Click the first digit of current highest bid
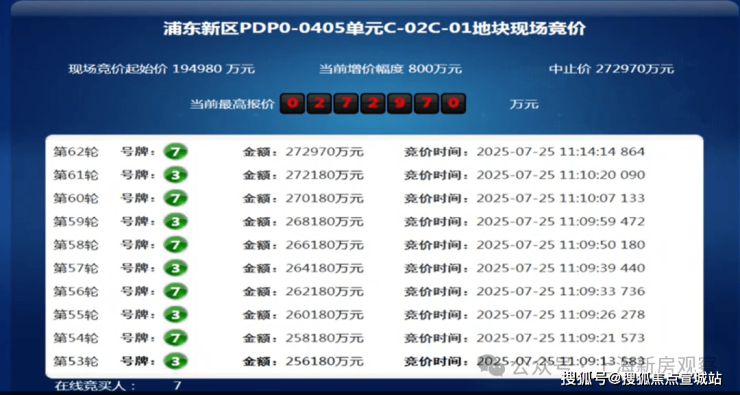The image size is (740, 395). 292,103
